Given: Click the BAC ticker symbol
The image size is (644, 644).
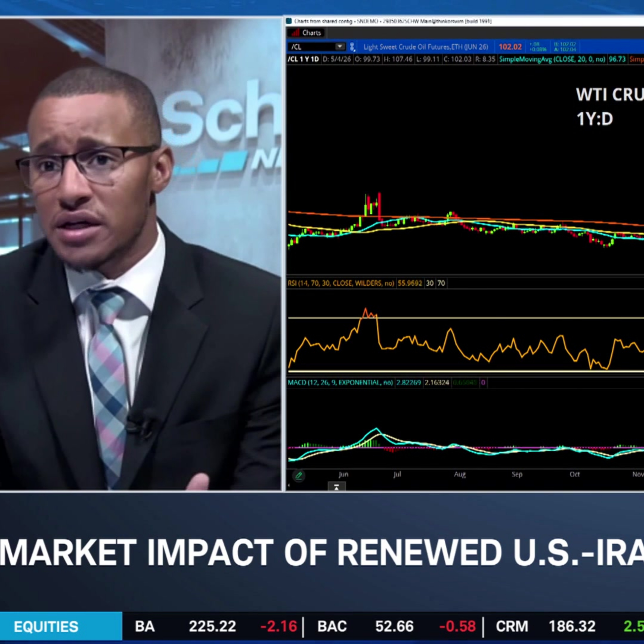Looking at the screenshot, I should [332, 626].
